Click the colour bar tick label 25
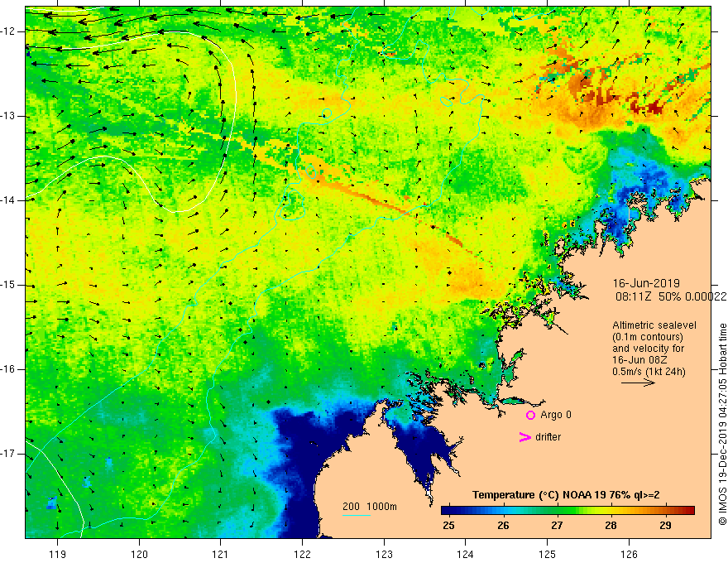This screenshot has width=728, height=563. tap(448, 526)
